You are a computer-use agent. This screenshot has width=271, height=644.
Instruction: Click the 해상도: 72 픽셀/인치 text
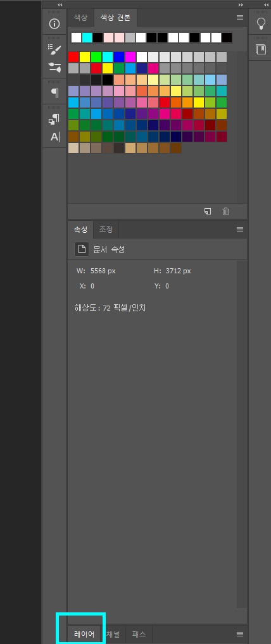[110, 307]
